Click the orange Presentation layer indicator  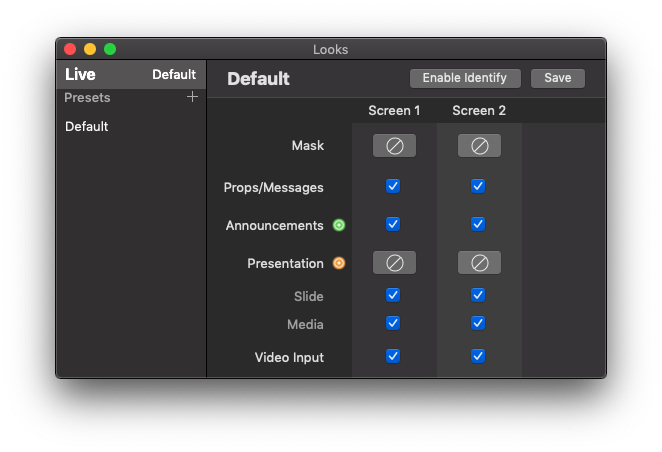point(339,263)
